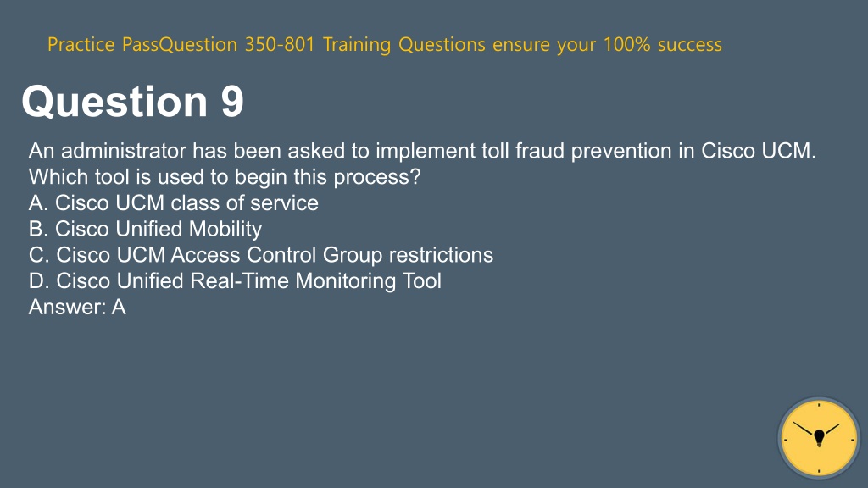Click the letter 'A.' option marker
Viewport: 868px width, 488px height.
pyautogui.click(x=39, y=203)
